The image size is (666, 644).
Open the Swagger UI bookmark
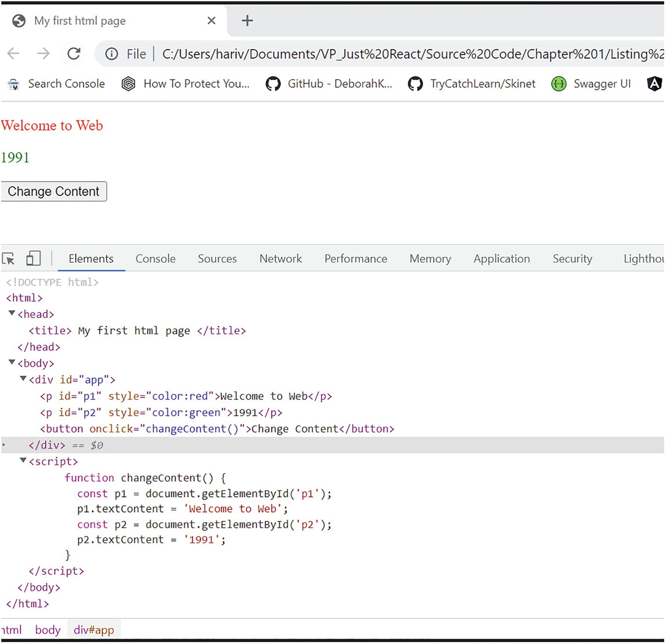(x=591, y=84)
